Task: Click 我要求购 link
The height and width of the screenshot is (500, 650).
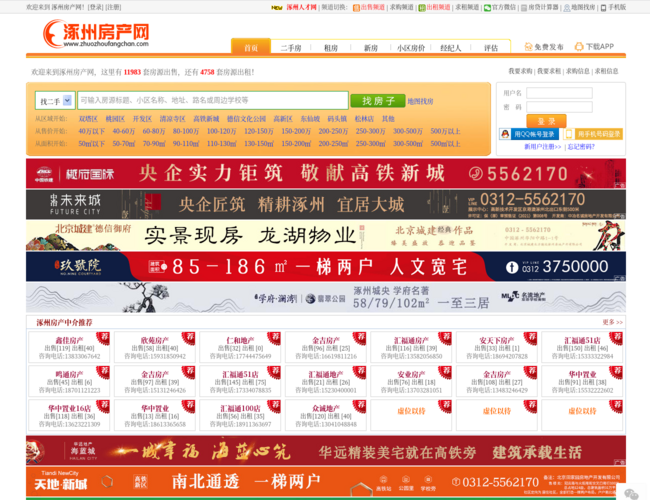Action: coord(520,71)
